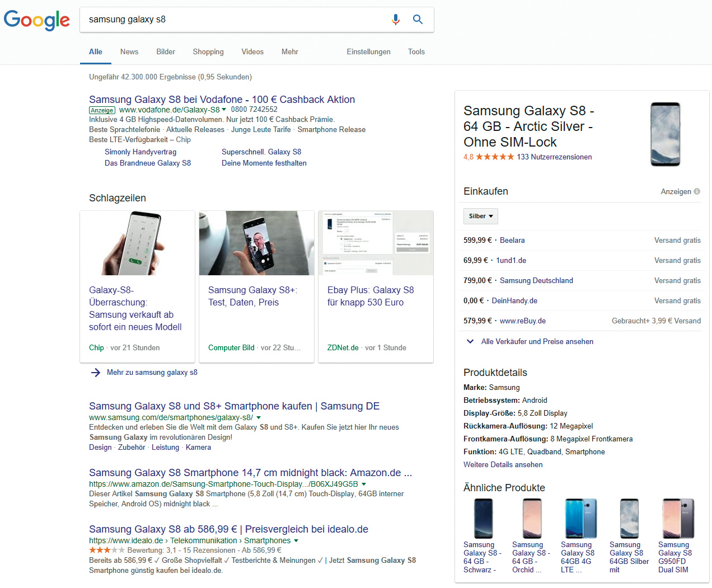Open the Videos tab
Image resolution: width=712 pixels, height=588 pixels.
[x=252, y=51]
